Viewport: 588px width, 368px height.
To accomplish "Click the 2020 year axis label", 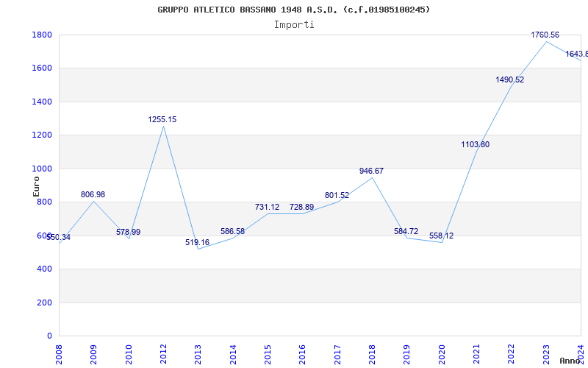I will point(442,355).
